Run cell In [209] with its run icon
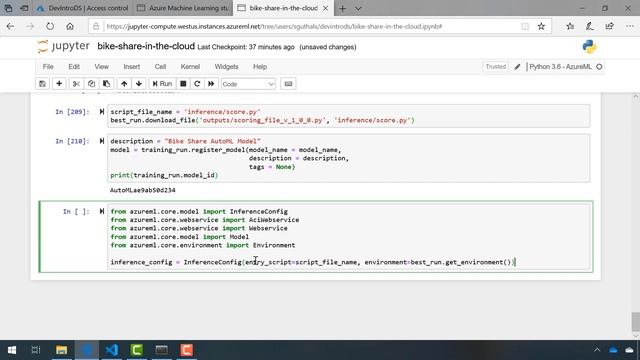This screenshot has height=360, width=640. pos(102,111)
